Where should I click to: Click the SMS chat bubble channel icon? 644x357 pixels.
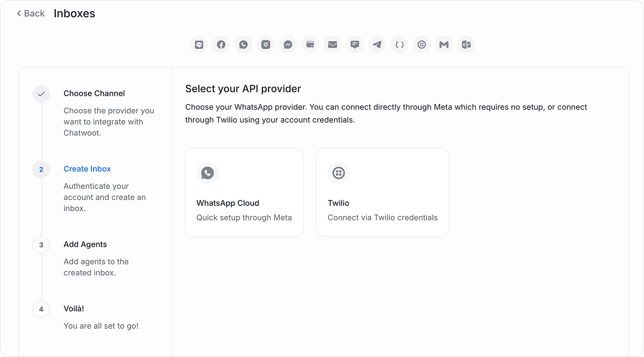click(355, 45)
